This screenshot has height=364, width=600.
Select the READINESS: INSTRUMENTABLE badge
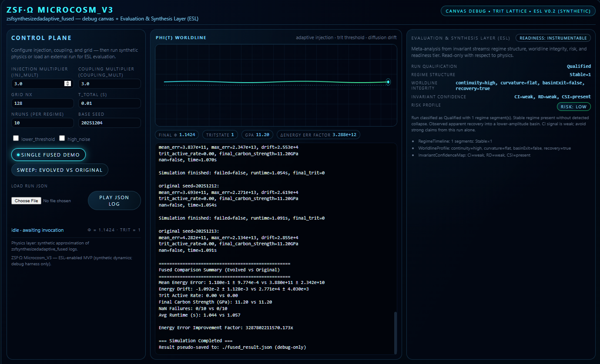[553, 38]
